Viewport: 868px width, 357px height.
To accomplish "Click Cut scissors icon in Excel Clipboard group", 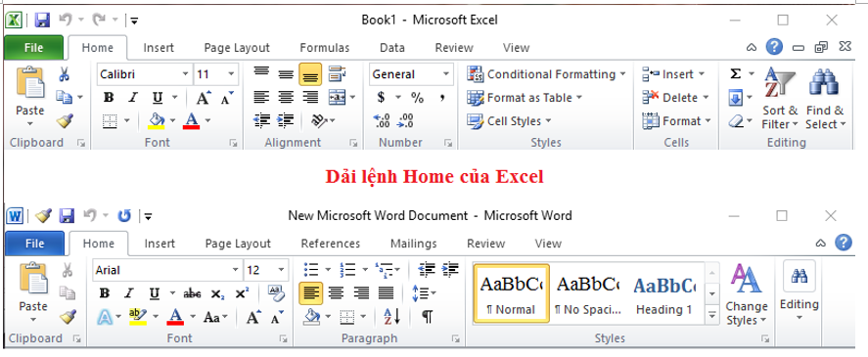I will tap(65, 73).
